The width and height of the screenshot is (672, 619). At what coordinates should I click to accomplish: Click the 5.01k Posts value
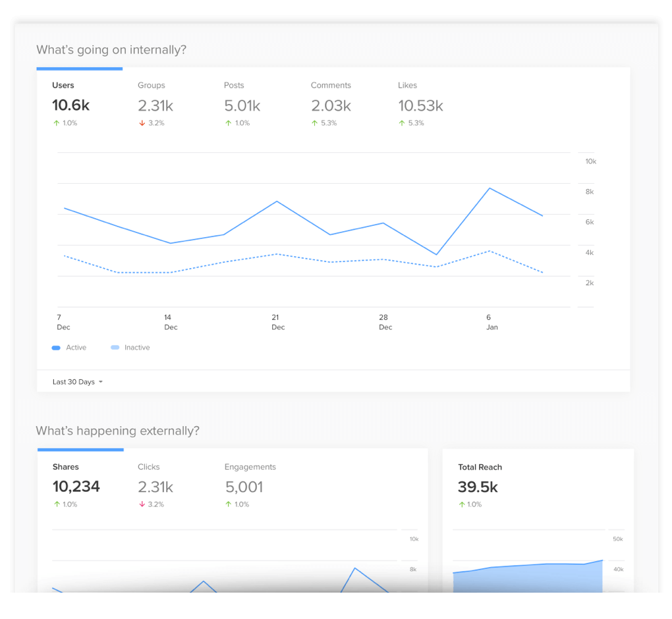242,105
